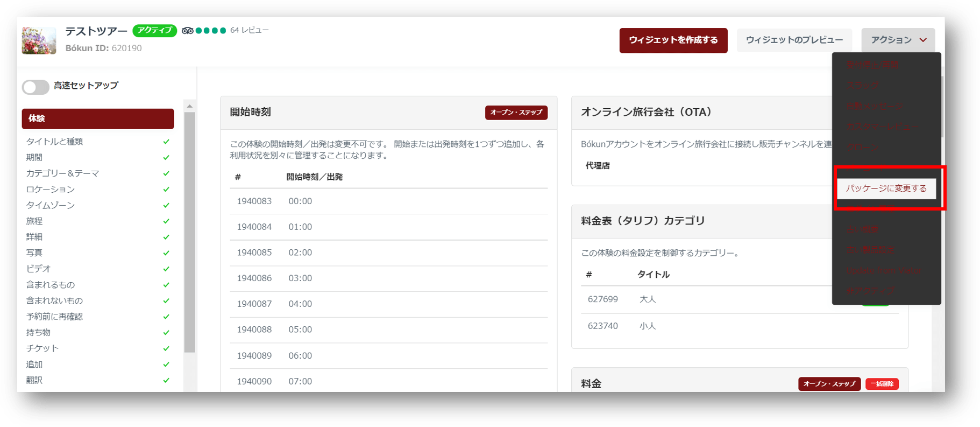Open the 旅程 item in sidebar
980x427 pixels.
(34, 221)
